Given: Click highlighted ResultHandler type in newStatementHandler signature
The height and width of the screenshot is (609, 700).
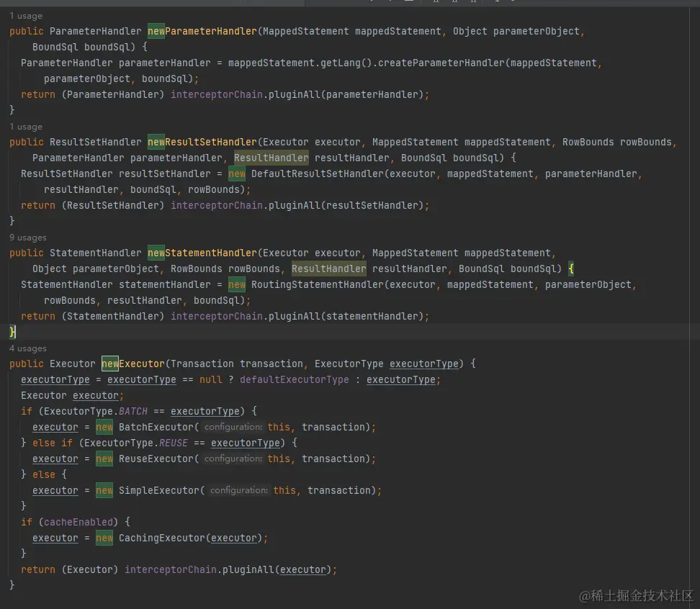Looking at the screenshot, I should pos(329,269).
